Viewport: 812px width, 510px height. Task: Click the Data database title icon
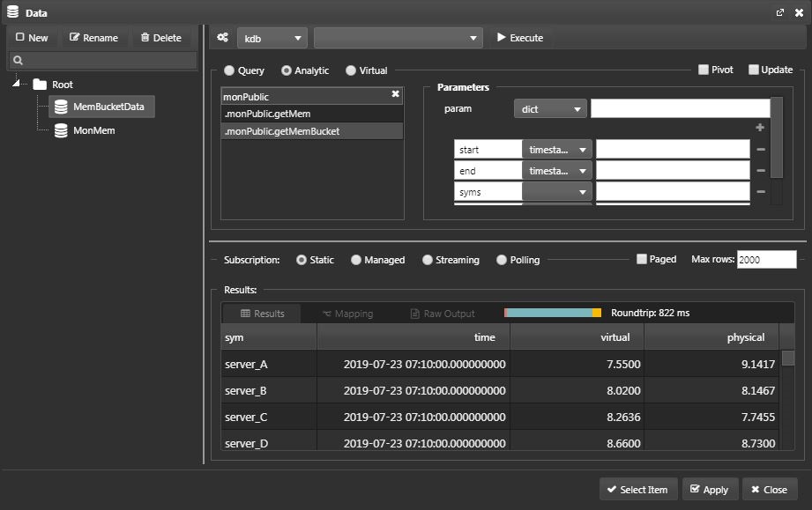coord(13,12)
